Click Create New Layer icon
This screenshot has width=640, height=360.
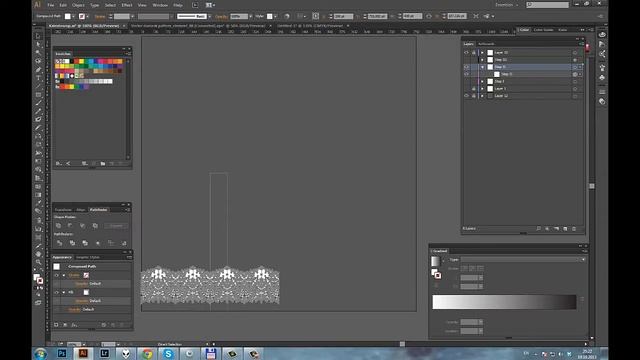pyautogui.click(x=565, y=229)
